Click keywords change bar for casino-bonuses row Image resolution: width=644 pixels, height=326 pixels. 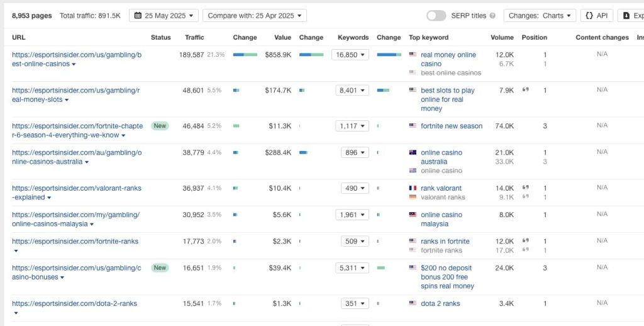380,268
